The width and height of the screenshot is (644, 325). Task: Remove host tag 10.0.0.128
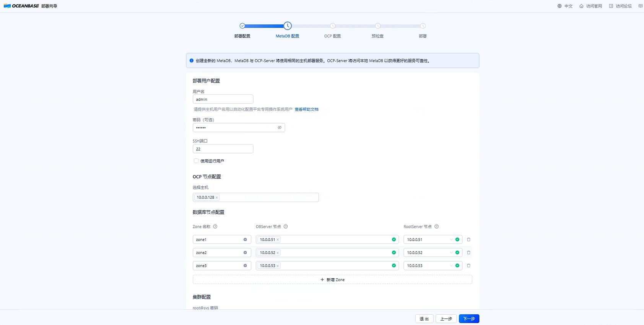pyautogui.click(x=217, y=197)
